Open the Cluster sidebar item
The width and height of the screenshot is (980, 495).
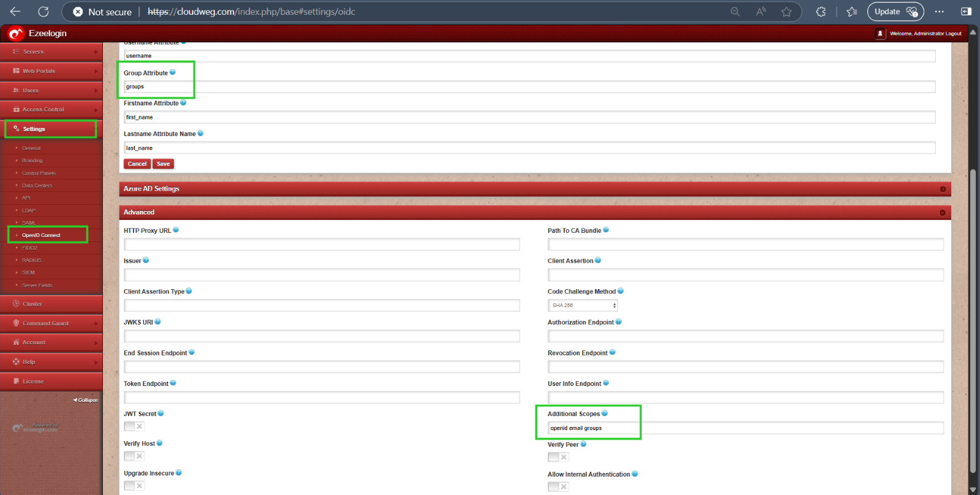(51, 304)
